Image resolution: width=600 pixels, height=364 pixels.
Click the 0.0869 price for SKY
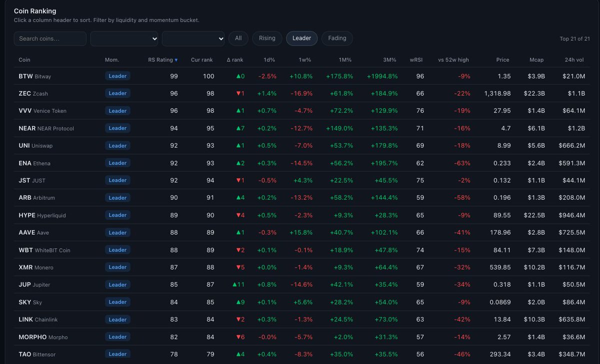click(499, 302)
